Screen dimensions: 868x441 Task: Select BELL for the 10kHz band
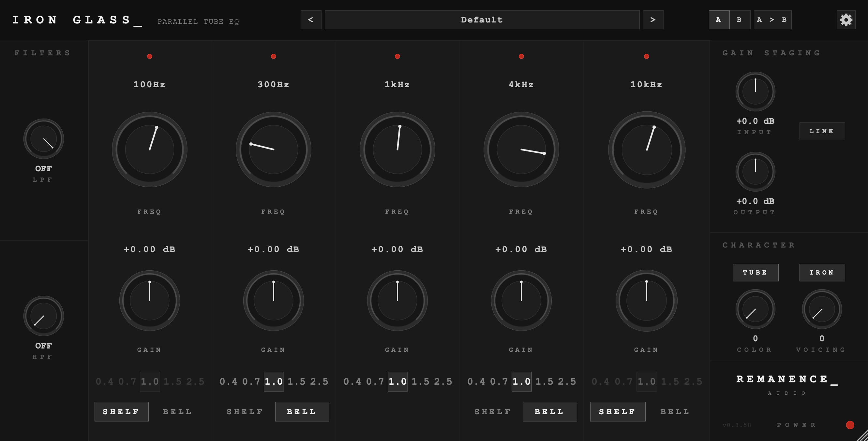(675, 411)
